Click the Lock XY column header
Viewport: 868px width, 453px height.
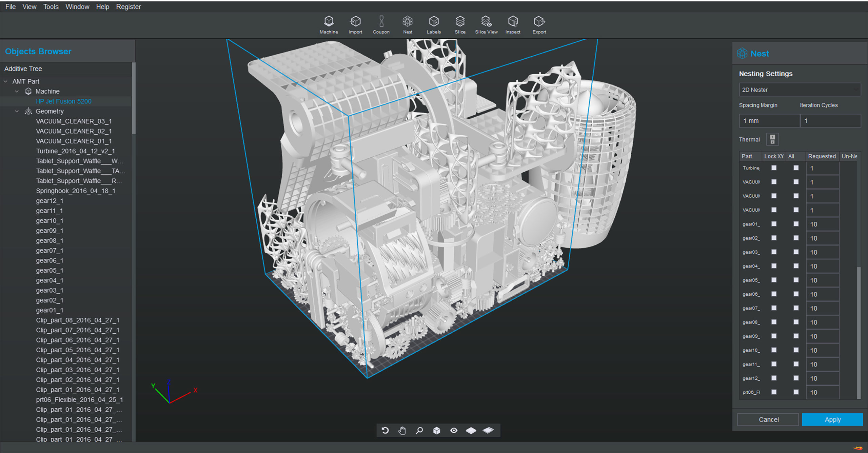tap(774, 156)
